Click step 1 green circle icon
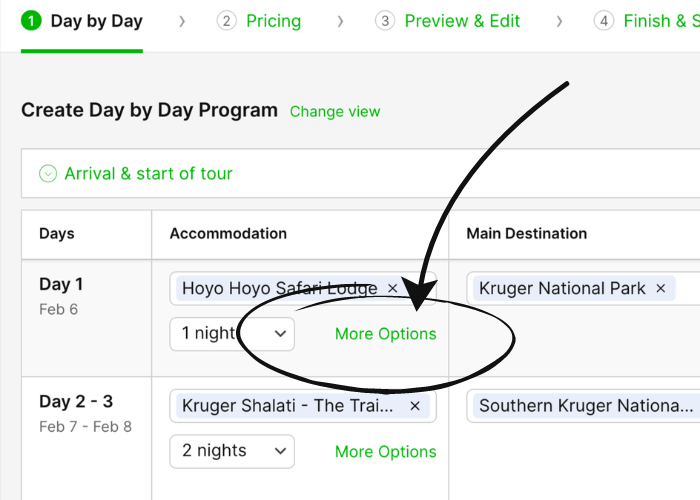The height and width of the screenshot is (500, 700). (31, 21)
